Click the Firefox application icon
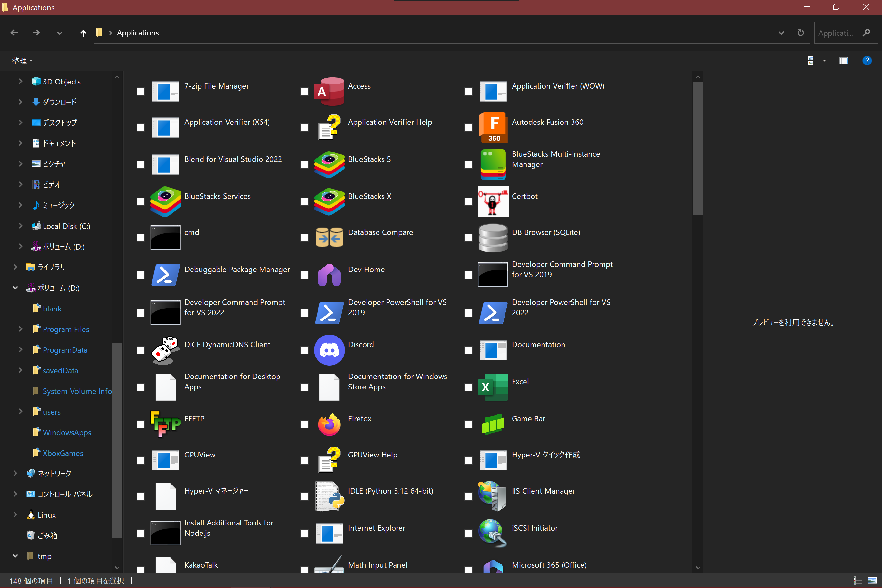Image resolution: width=882 pixels, height=588 pixels. [x=329, y=424]
